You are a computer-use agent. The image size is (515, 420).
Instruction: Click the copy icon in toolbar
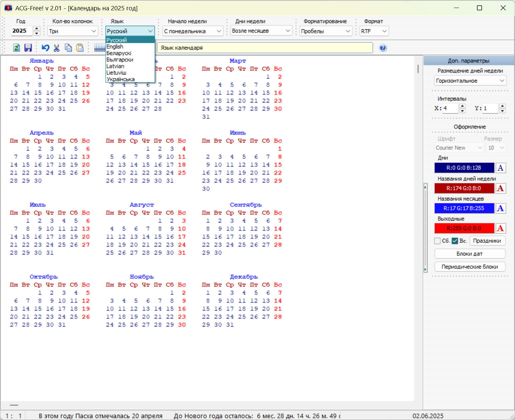[x=68, y=48]
